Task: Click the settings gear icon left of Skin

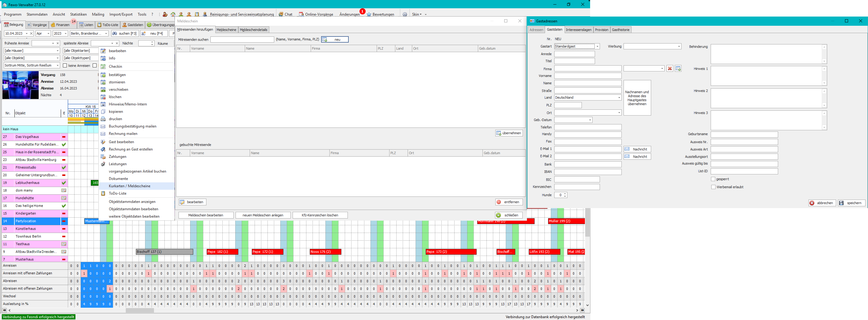Action: click(x=405, y=14)
